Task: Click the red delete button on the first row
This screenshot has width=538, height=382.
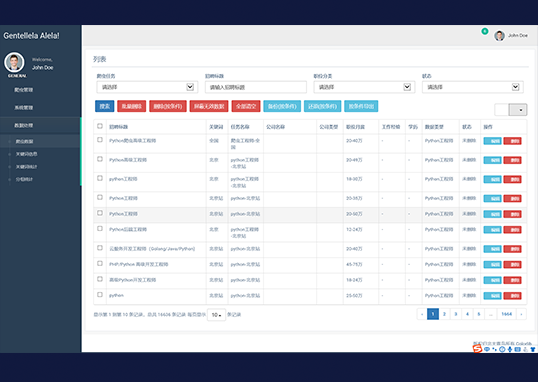Action: 512,141
